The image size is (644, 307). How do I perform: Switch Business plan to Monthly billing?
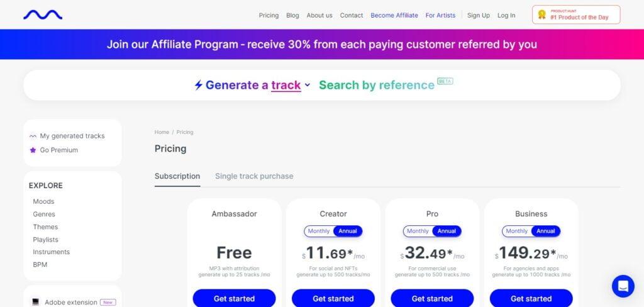tap(517, 231)
